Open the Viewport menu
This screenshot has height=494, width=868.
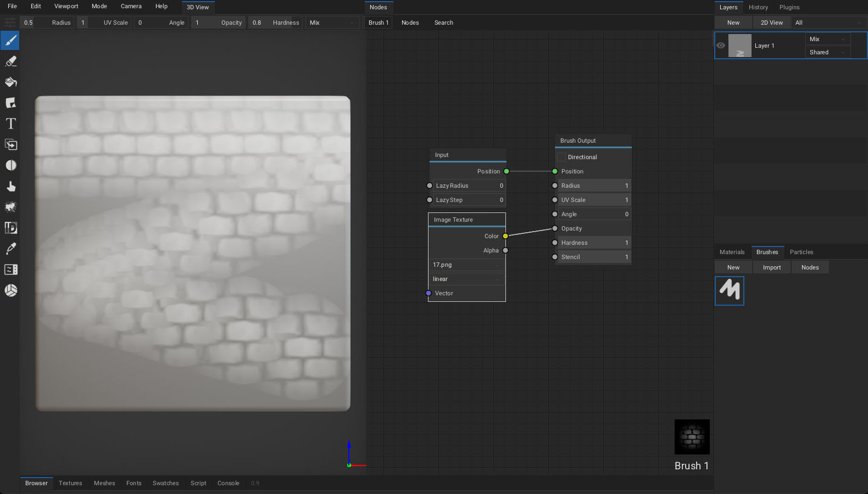66,6
